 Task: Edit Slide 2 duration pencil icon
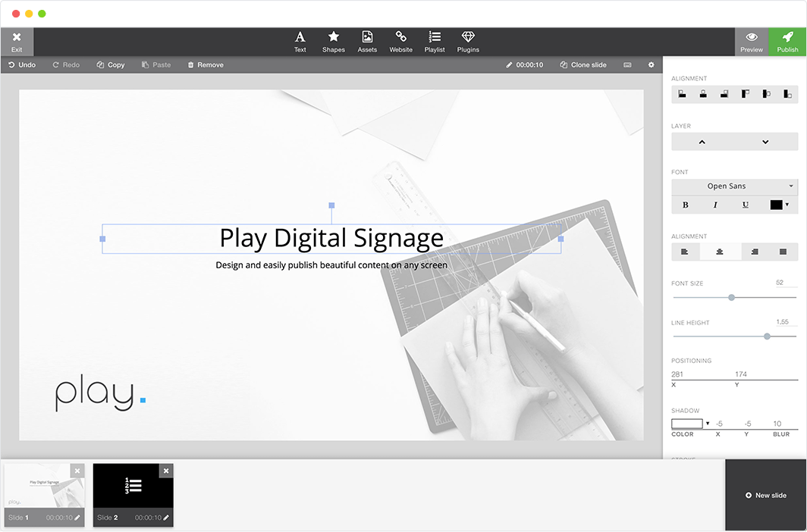(x=166, y=518)
